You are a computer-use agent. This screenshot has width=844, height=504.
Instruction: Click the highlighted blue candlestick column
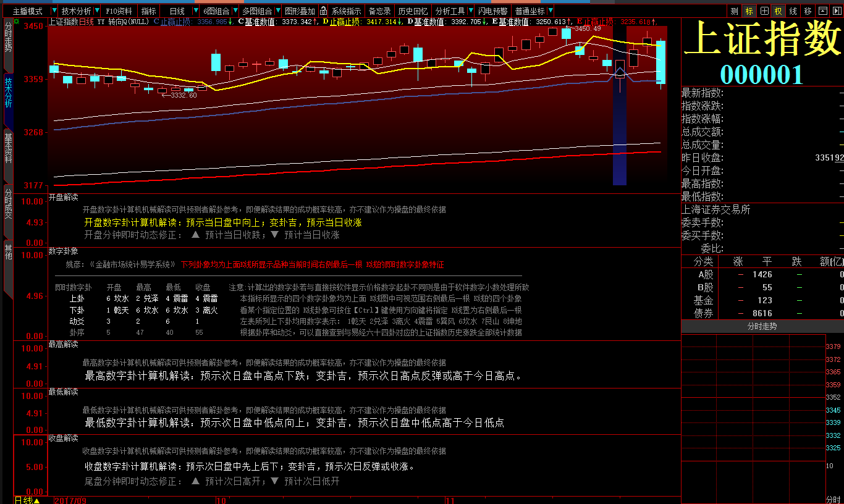(620, 105)
